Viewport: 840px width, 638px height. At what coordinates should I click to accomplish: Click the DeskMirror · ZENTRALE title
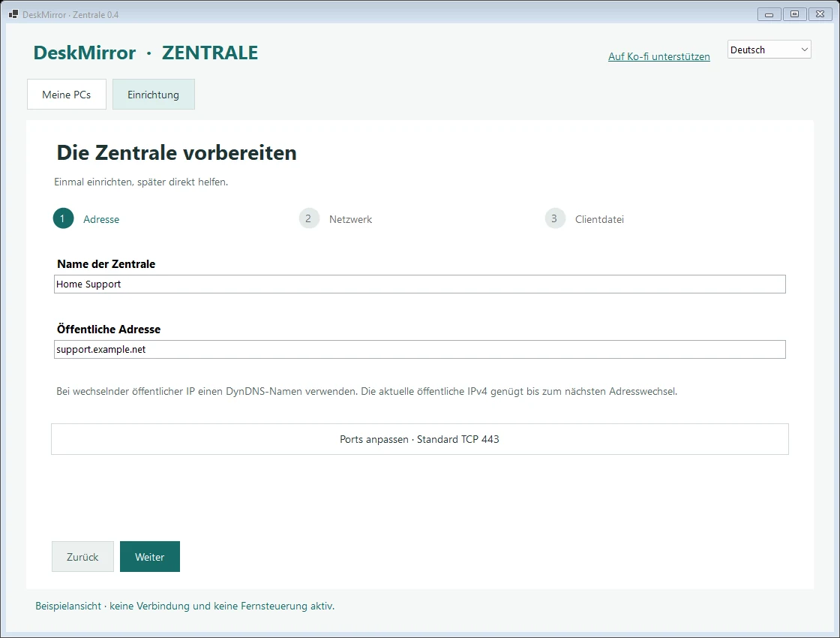pyautogui.click(x=145, y=53)
